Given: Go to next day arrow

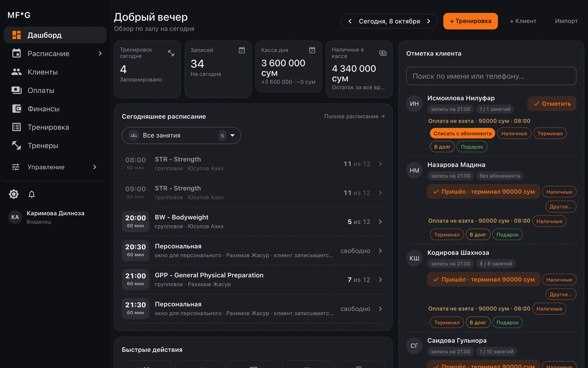Looking at the screenshot, I should (429, 21).
